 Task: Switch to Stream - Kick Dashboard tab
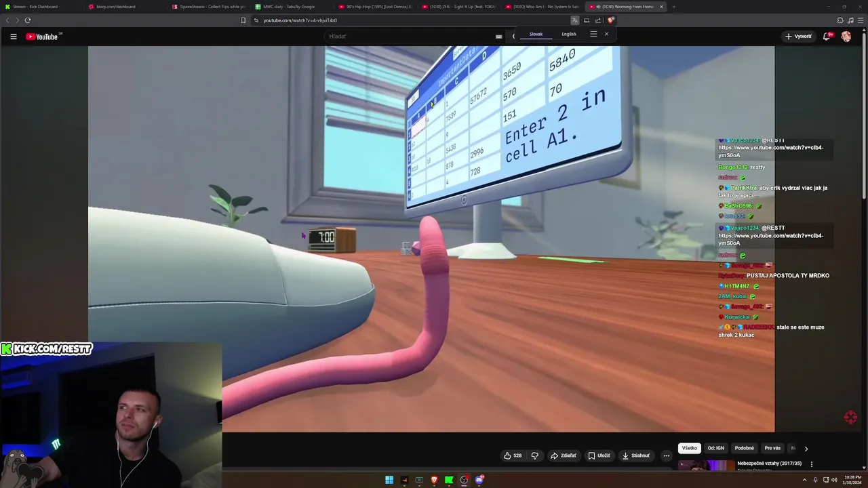coord(41,7)
